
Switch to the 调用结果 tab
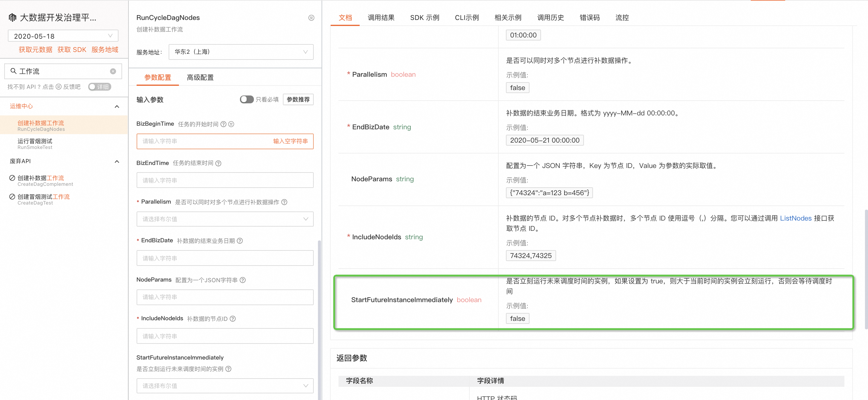tap(381, 18)
